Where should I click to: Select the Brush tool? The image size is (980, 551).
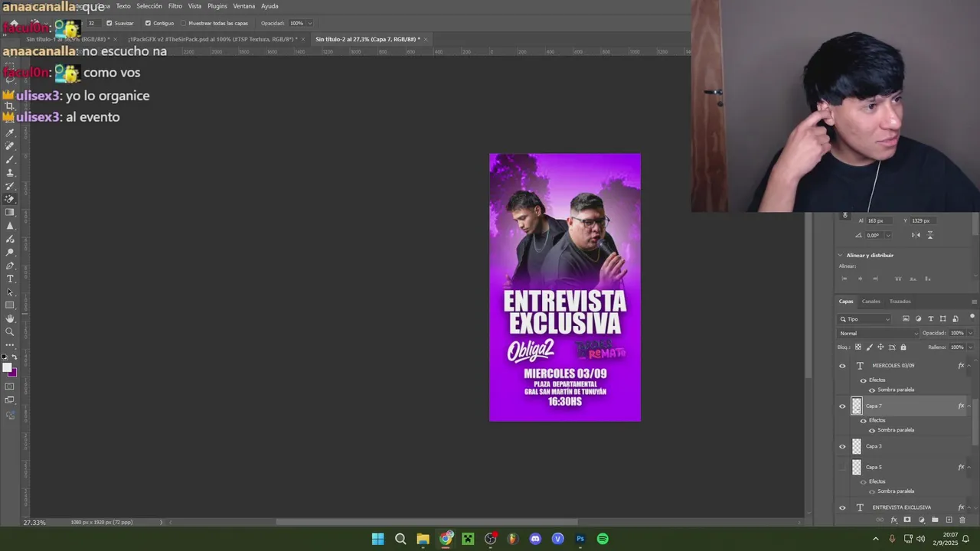(10, 160)
